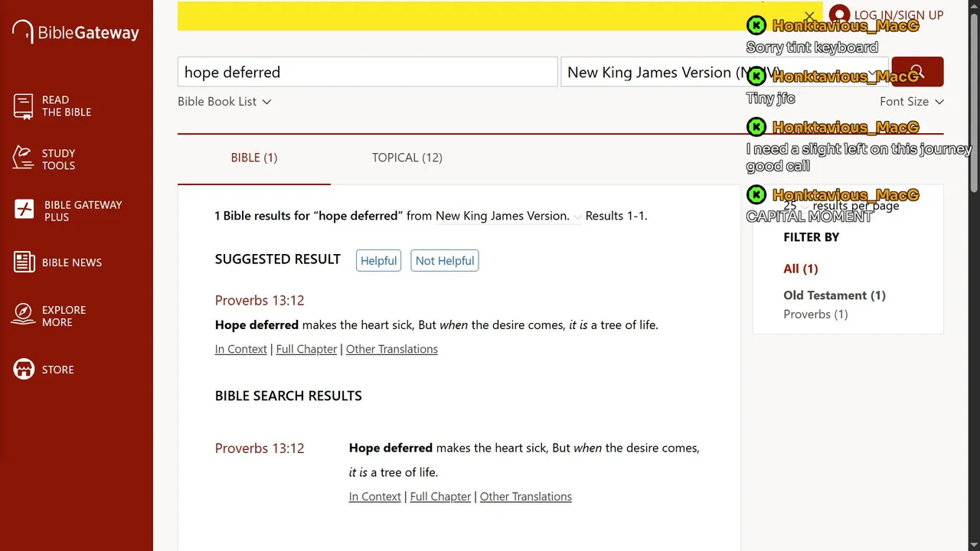This screenshot has width=980, height=551.
Task: Click the Bible Gateway Plus icon
Action: click(x=24, y=210)
